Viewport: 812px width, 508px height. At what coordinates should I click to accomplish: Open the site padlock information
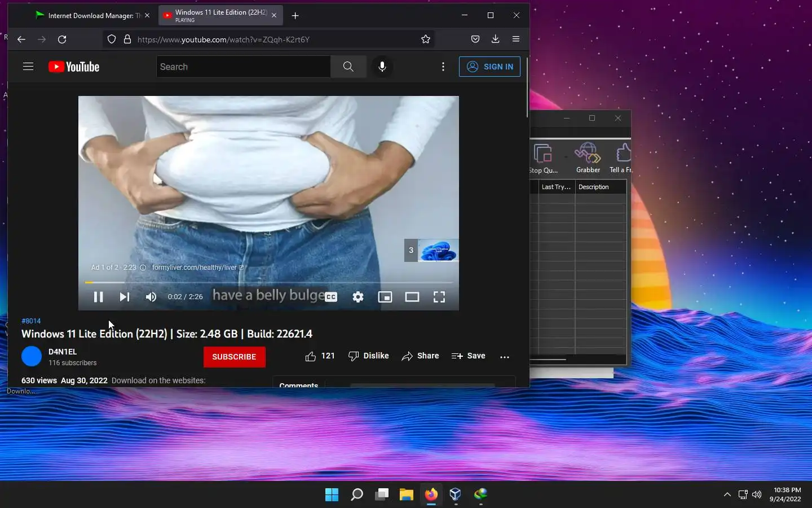tap(127, 39)
